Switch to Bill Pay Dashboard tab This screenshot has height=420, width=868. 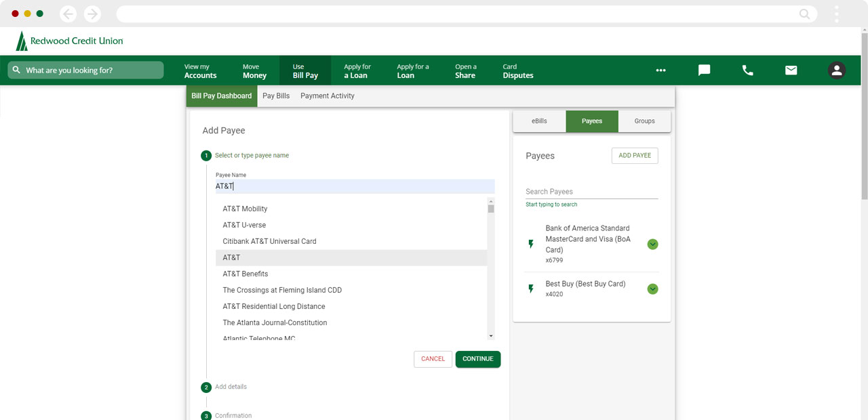coord(222,96)
